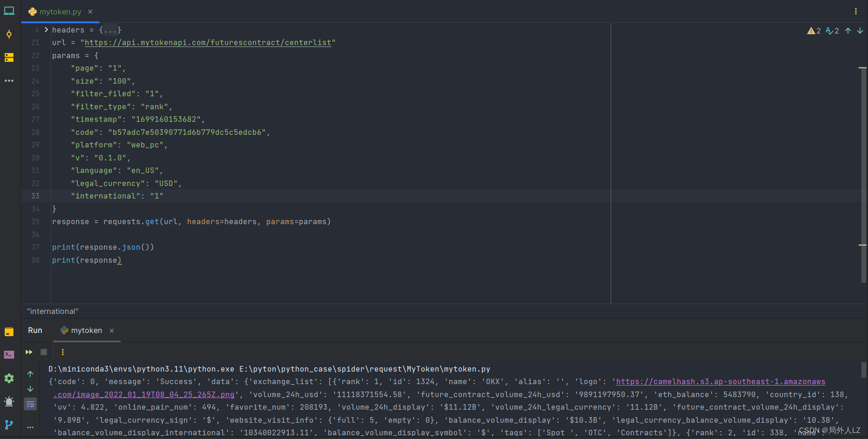Click the Stop square icon in Run panel
This screenshot has height=439, width=868.
(x=44, y=352)
